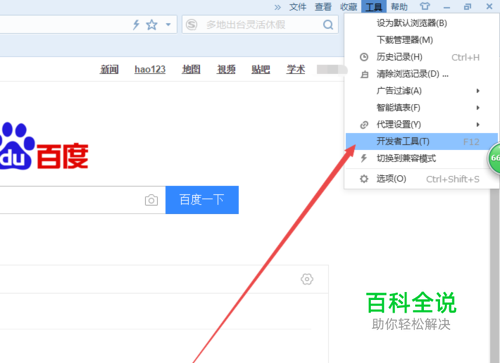This screenshot has height=363, width=500.
Task: Click the clock icon beside 历史记录
Action: coord(364,57)
